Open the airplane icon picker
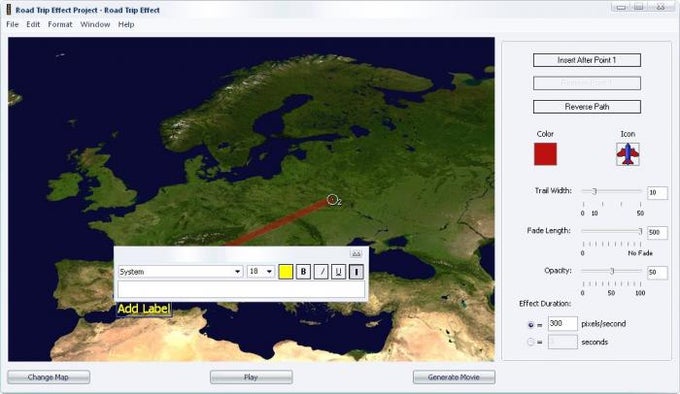This screenshot has height=394, width=680. (628, 154)
